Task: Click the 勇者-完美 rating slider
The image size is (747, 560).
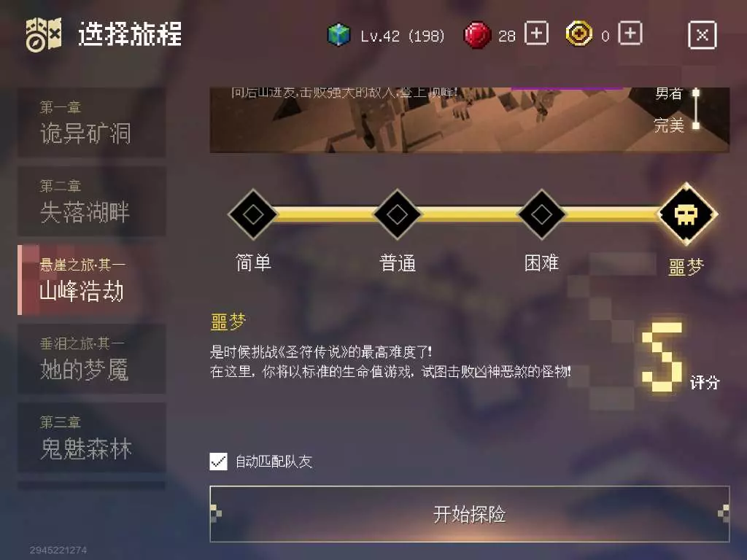Action: 696,109
